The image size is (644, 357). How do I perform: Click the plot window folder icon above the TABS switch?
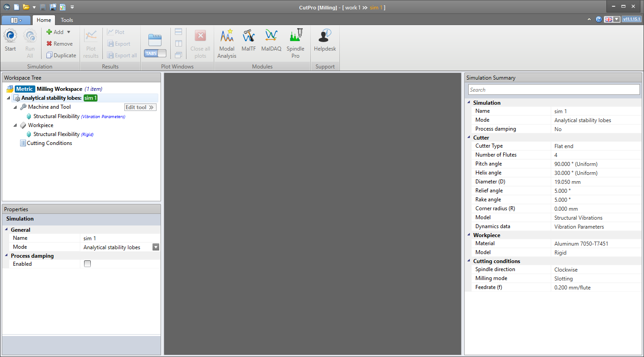tap(155, 40)
